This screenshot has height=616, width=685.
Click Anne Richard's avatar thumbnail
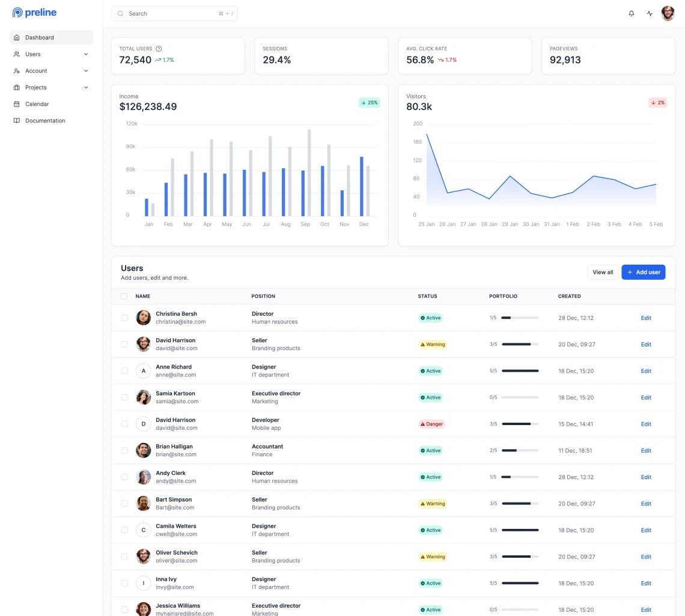coord(143,370)
